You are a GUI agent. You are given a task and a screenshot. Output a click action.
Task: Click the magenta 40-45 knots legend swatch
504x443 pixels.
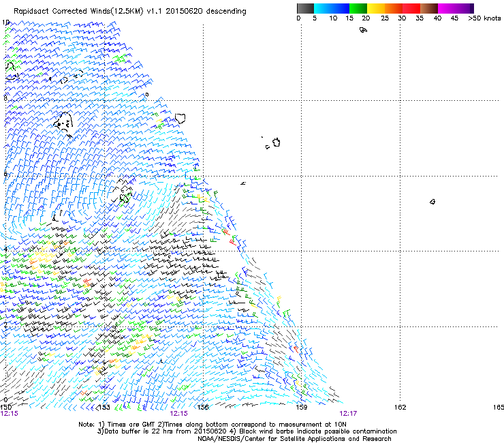tap(447, 8)
